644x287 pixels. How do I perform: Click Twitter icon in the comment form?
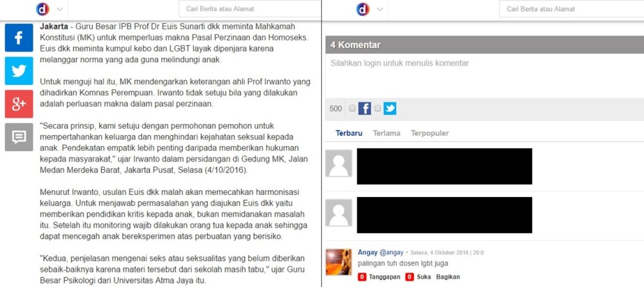click(x=390, y=108)
